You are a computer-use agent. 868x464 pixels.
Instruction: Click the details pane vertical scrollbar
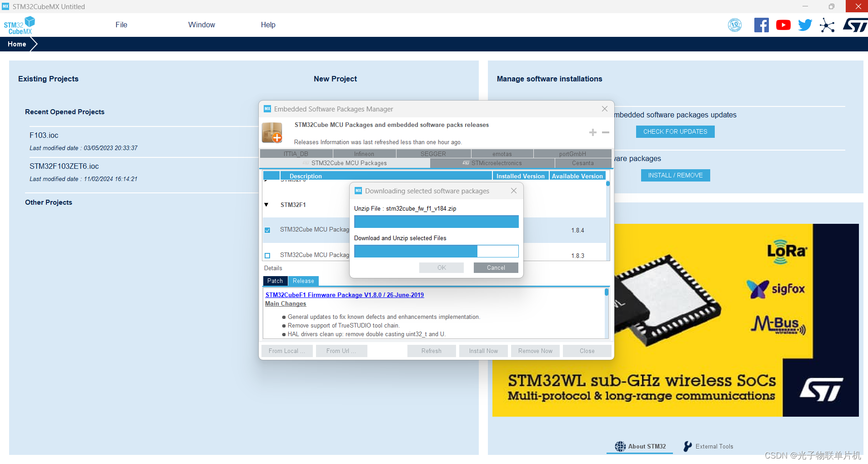click(607, 313)
